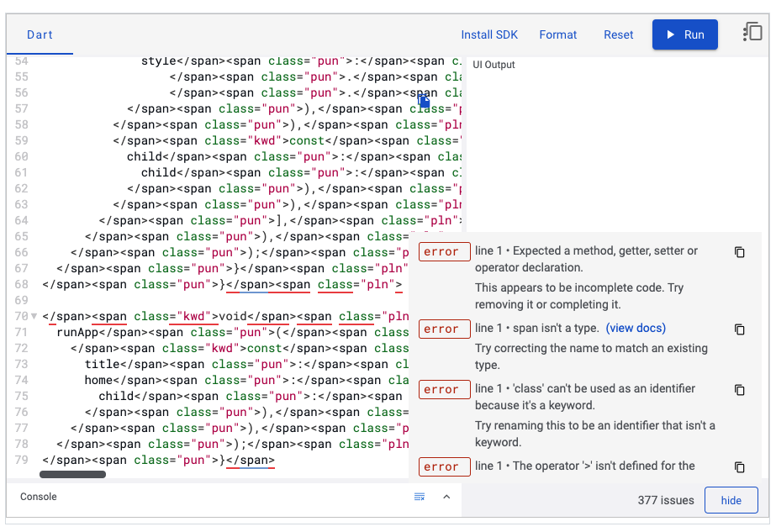Open the editor layout switcher icon

point(752,30)
